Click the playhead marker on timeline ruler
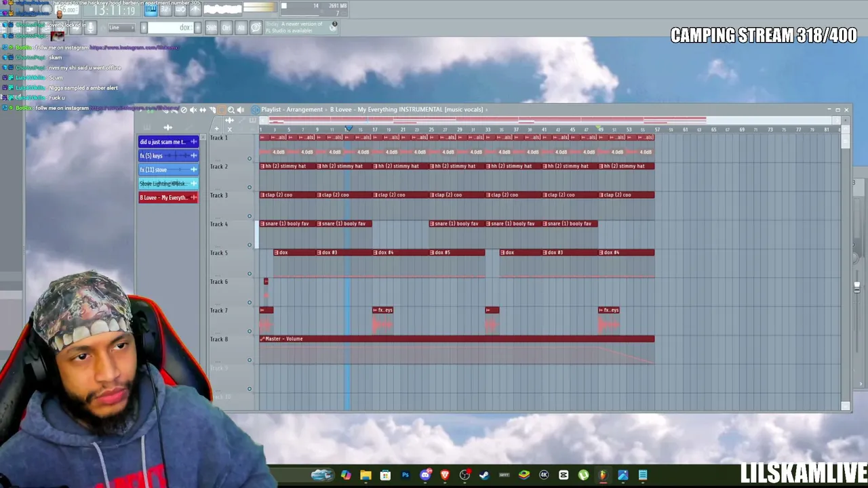868x488 pixels. [x=349, y=128]
